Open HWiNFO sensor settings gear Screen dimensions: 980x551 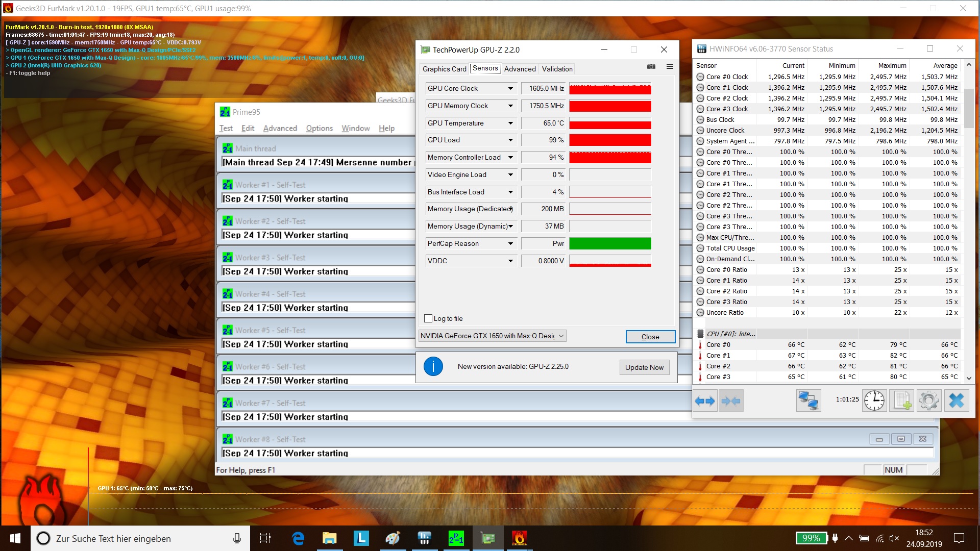tap(929, 401)
